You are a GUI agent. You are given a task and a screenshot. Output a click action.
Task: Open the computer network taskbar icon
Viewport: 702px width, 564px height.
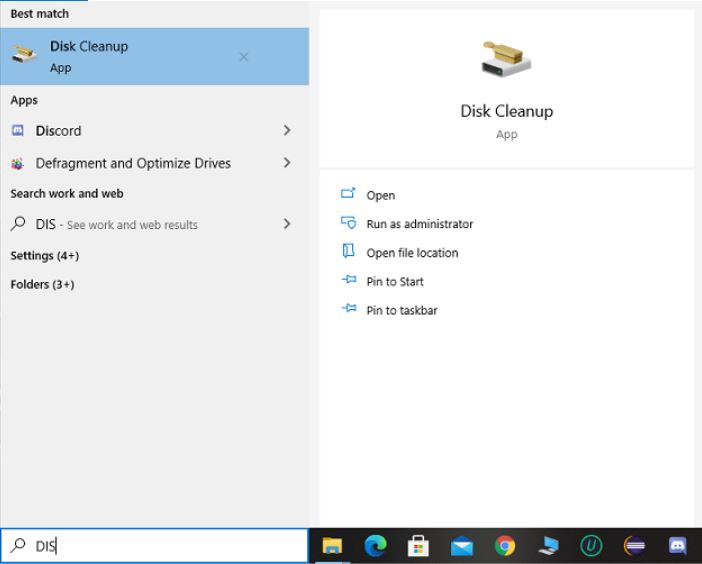[x=548, y=546]
